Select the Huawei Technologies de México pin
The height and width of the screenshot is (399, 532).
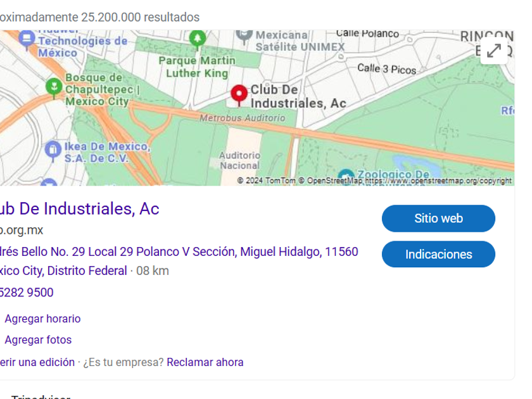coord(27,39)
